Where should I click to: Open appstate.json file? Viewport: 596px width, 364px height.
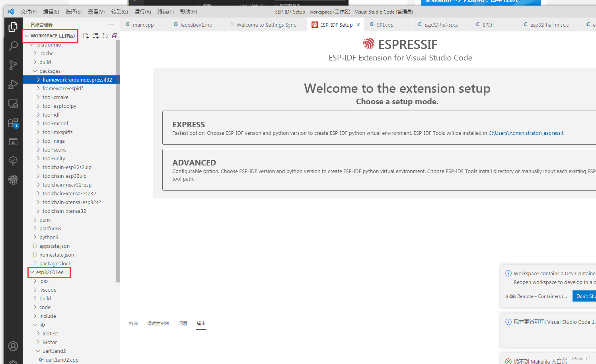point(71,246)
